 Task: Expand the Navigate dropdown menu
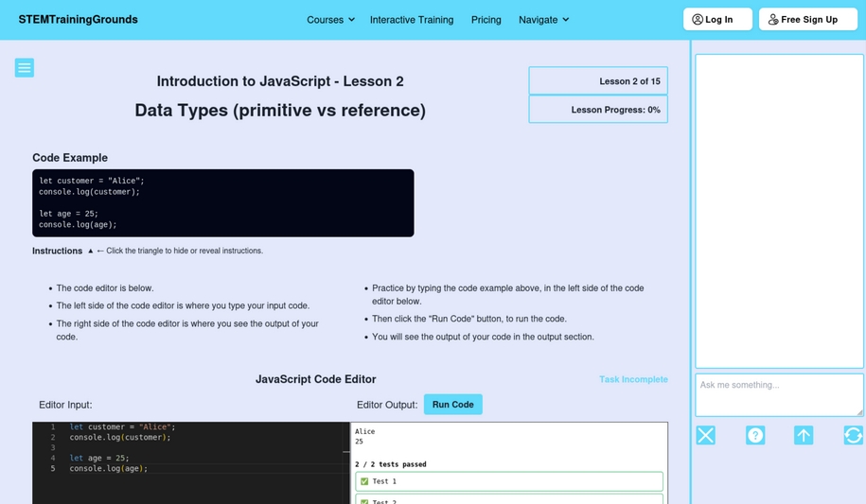pos(543,20)
